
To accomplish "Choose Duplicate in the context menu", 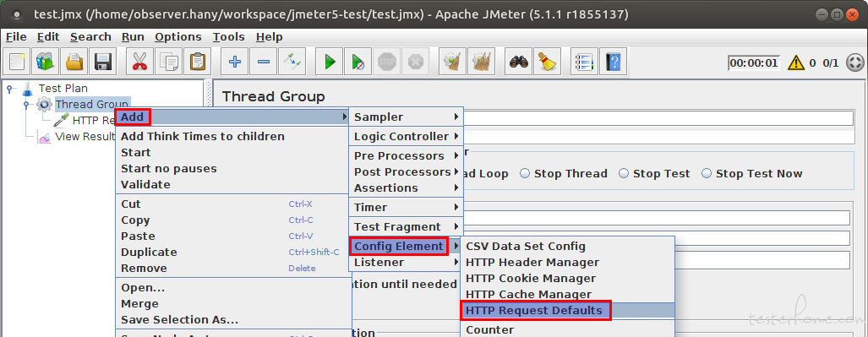I will [x=232, y=253].
